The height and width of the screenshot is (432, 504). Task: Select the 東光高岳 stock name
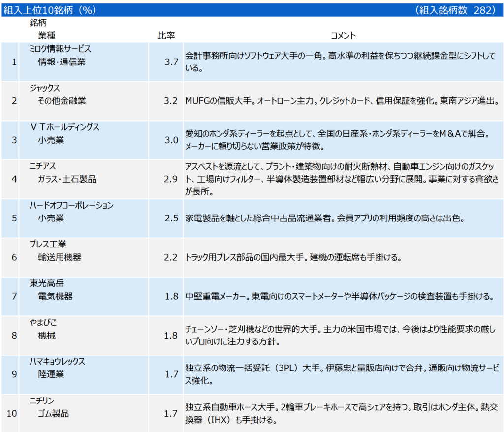pyautogui.click(x=47, y=283)
